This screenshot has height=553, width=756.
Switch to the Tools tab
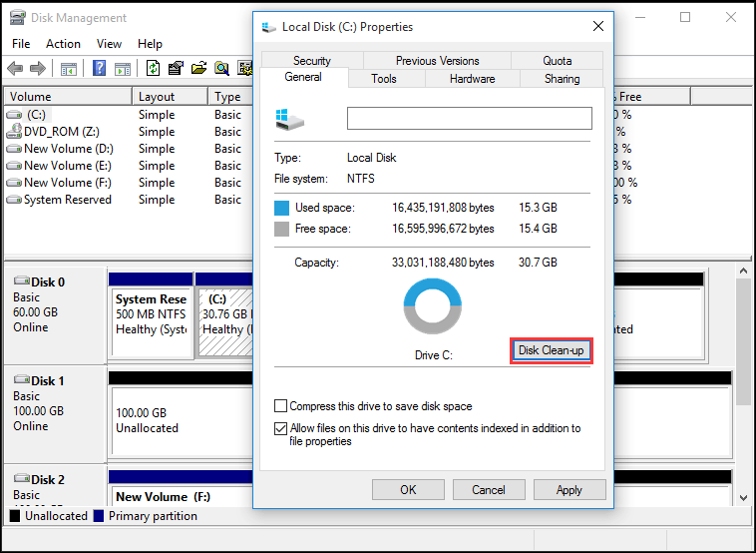pyautogui.click(x=384, y=79)
